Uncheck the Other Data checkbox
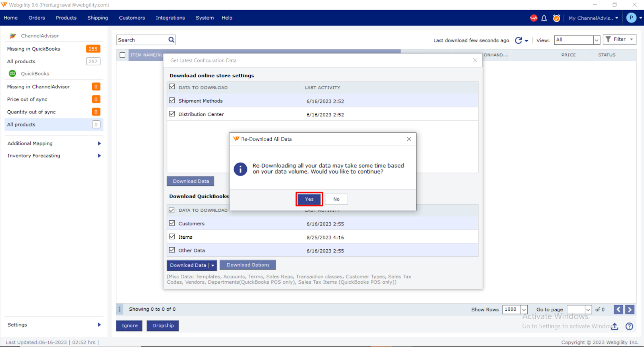Image resolution: width=644 pixels, height=347 pixels. click(x=172, y=250)
